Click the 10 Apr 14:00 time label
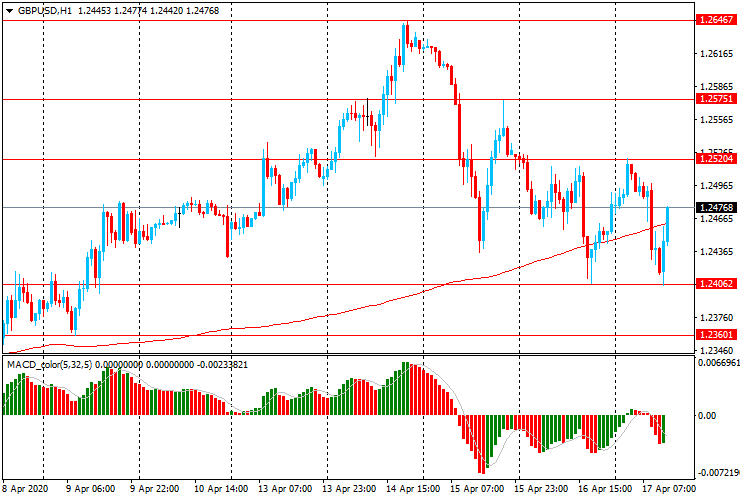Viewport: 740px width, 500px height. pyautogui.click(x=221, y=488)
